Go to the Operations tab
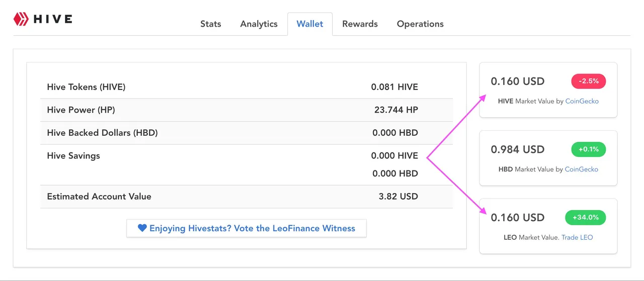 click(x=420, y=24)
